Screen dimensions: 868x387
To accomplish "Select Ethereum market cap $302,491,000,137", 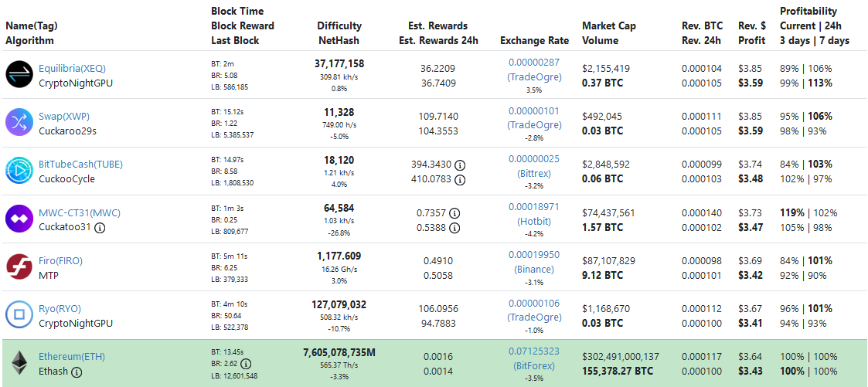I will 621,357.
